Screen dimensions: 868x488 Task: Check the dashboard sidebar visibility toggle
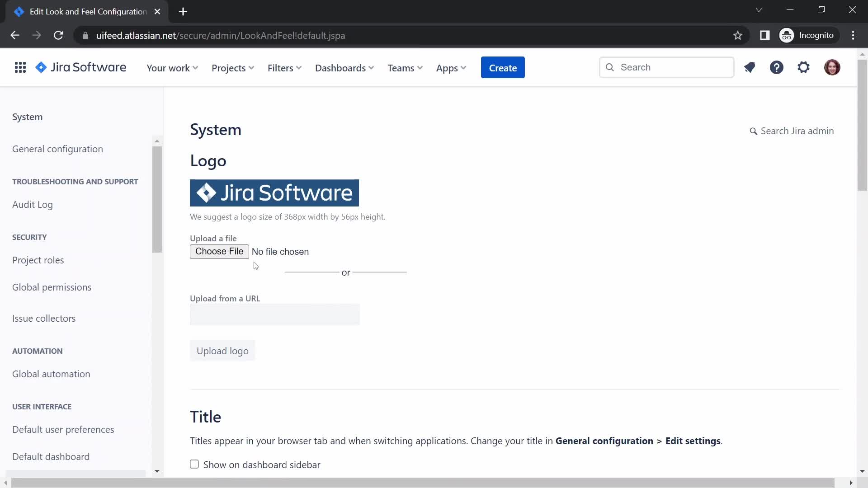pos(195,464)
